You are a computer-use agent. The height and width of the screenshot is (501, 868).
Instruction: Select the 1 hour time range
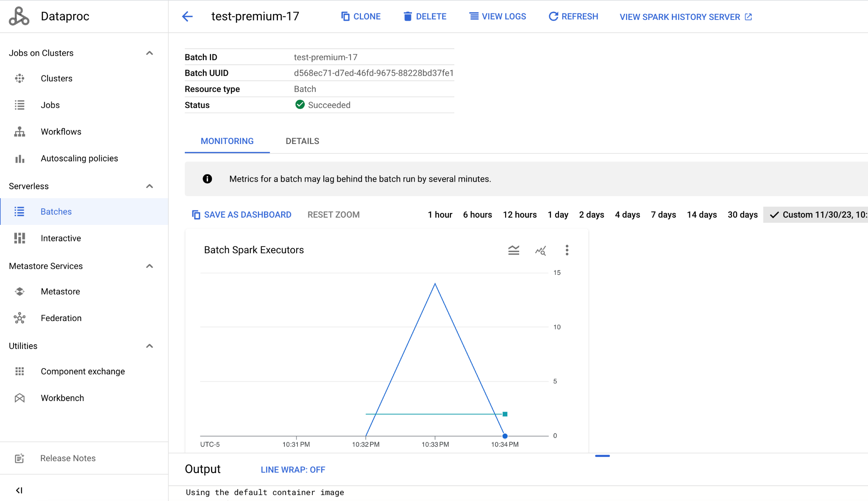click(440, 215)
